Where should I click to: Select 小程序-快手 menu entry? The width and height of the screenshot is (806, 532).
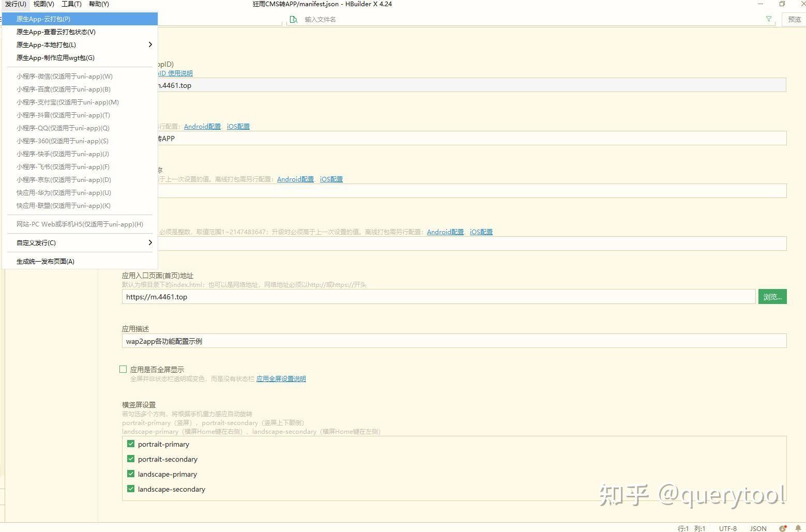point(80,154)
